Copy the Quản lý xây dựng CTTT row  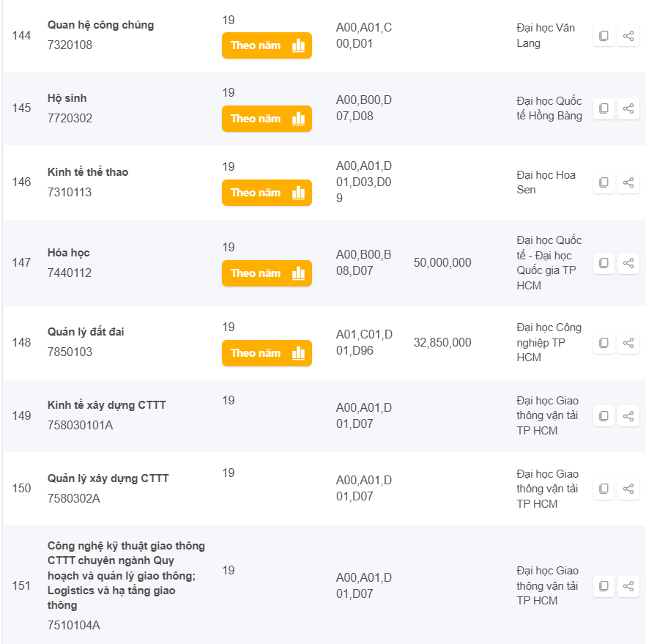604,489
